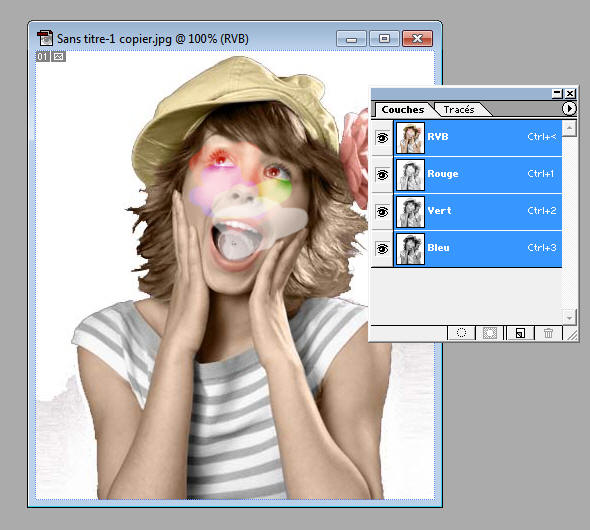
Task: Switch to the Tracés tab
Action: [x=459, y=109]
